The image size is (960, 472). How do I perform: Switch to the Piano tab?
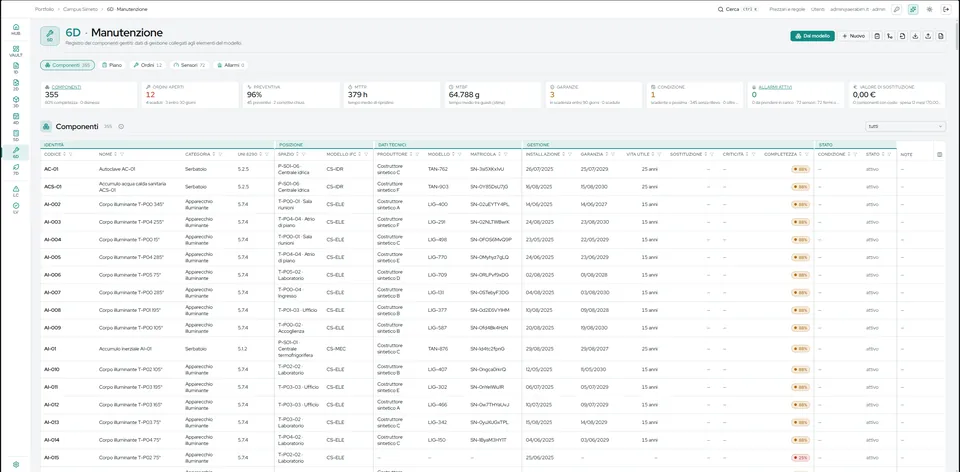coord(112,65)
